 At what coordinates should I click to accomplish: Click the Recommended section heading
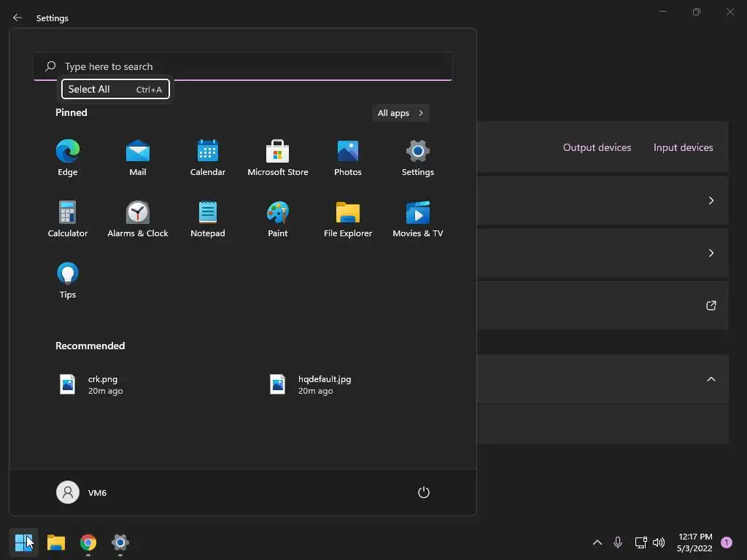point(90,346)
